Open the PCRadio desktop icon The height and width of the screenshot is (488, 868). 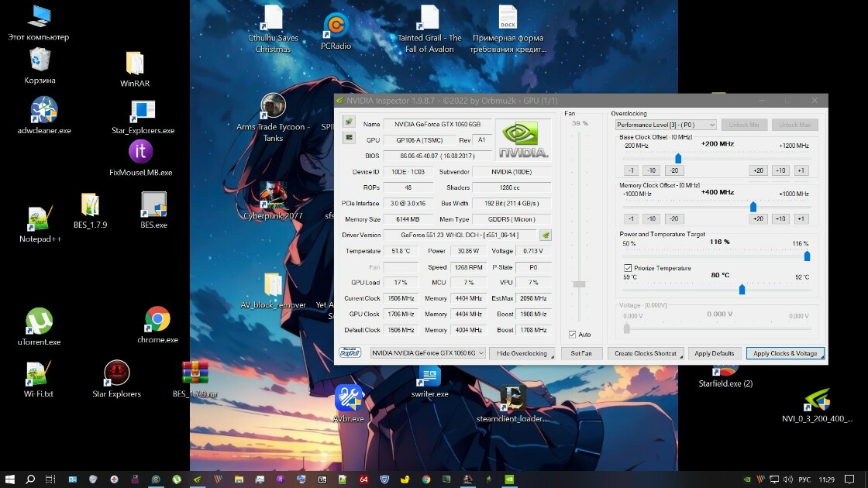pos(336,32)
